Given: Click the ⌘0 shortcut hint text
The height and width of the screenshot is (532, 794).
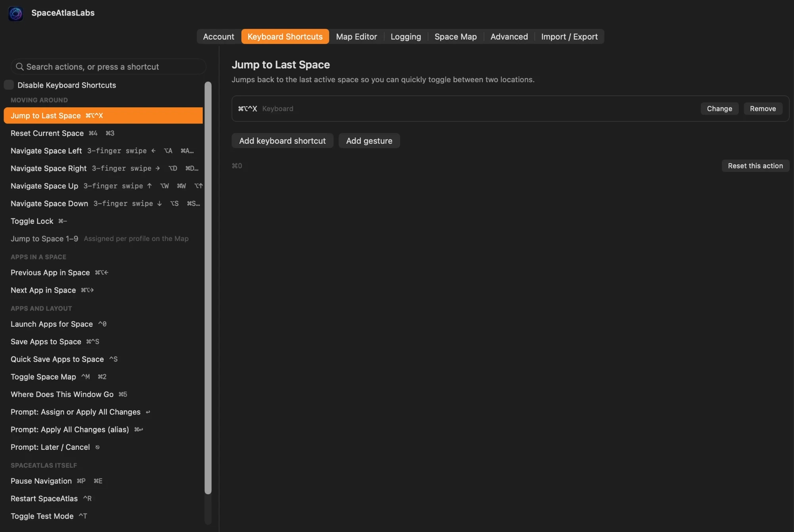Looking at the screenshot, I should point(237,166).
